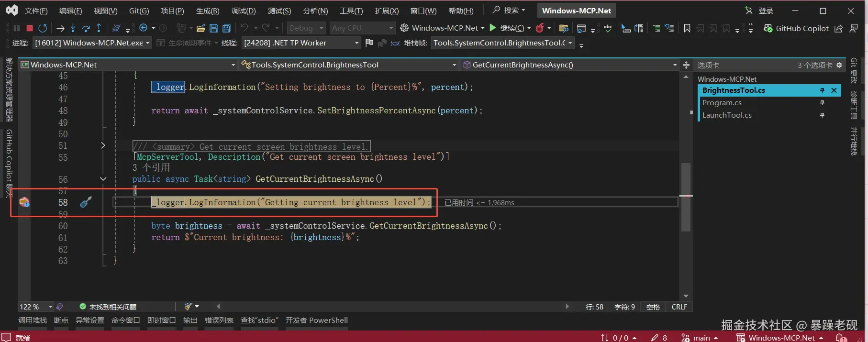
Task: Toggle pin on BrightnessTool.cs tab
Action: point(822,90)
